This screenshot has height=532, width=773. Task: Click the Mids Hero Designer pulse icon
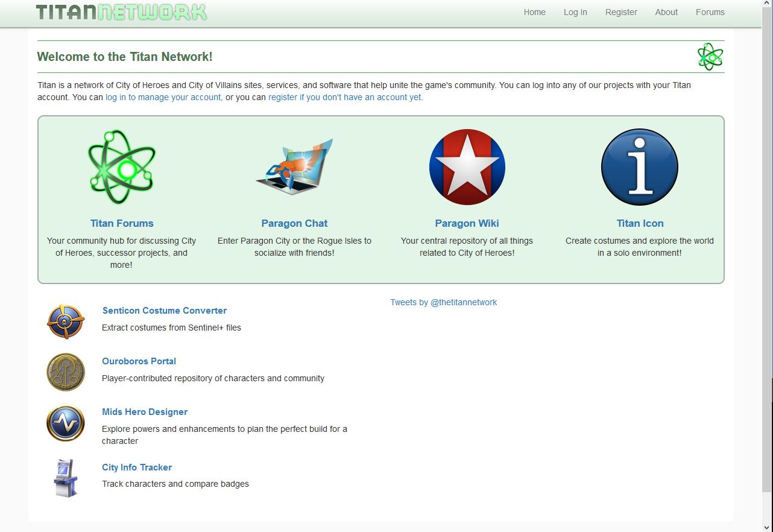click(66, 423)
